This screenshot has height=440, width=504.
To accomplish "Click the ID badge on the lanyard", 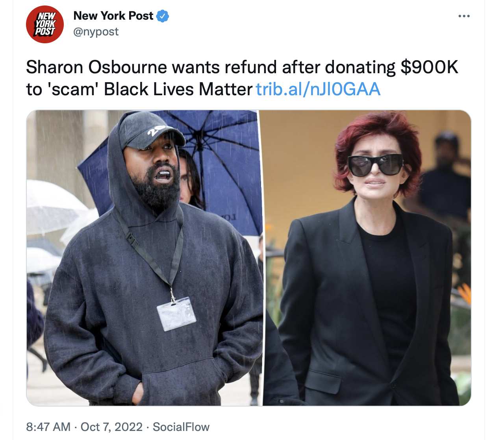I will click(176, 314).
